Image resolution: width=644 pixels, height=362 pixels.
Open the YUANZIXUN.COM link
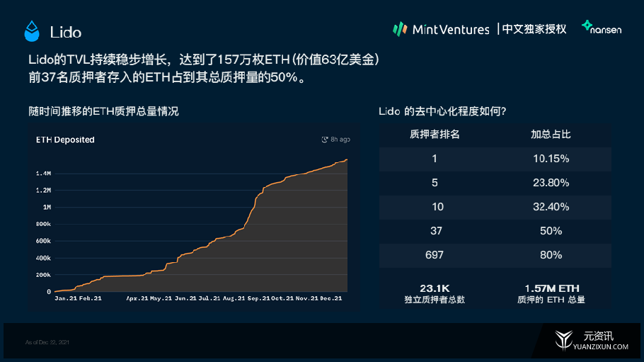click(x=600, y=347)
